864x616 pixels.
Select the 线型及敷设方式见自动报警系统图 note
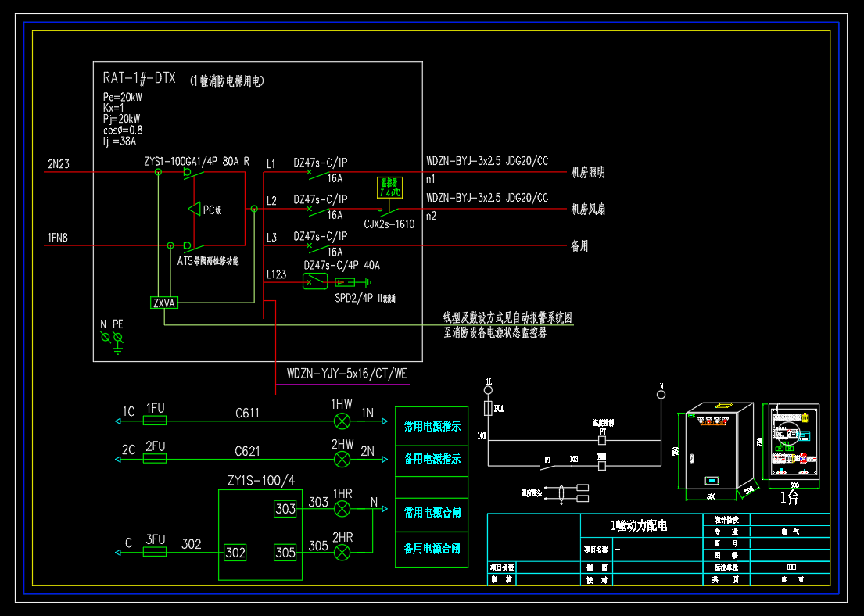click(508, 317)
